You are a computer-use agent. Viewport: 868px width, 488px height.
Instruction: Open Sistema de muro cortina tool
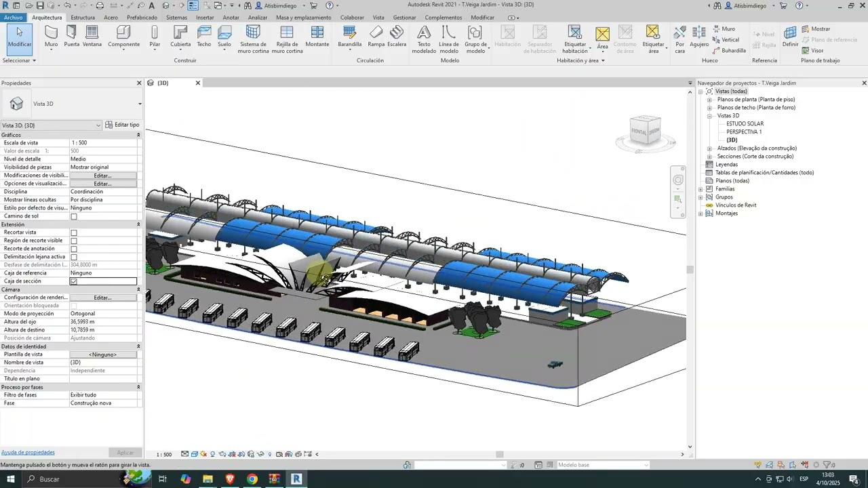click(x=253, y=39)
